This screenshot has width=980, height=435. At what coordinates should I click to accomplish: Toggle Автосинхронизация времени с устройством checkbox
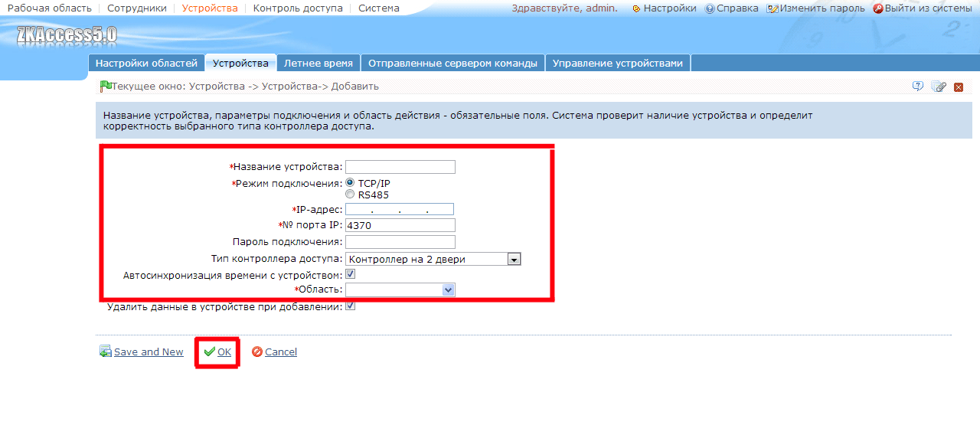pyautogui.click(x=351, y=274)
